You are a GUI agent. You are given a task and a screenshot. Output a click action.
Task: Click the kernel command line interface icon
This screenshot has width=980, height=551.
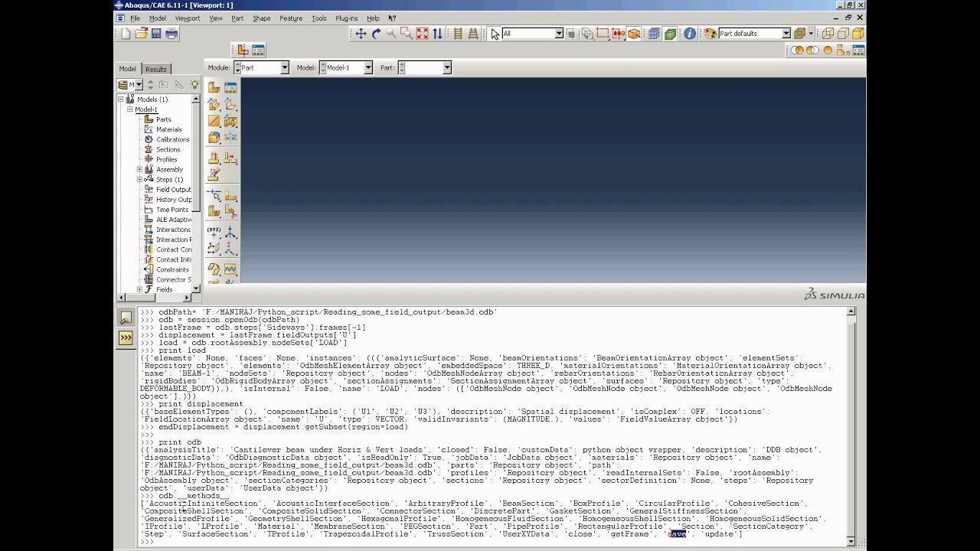tap(126, 337)
